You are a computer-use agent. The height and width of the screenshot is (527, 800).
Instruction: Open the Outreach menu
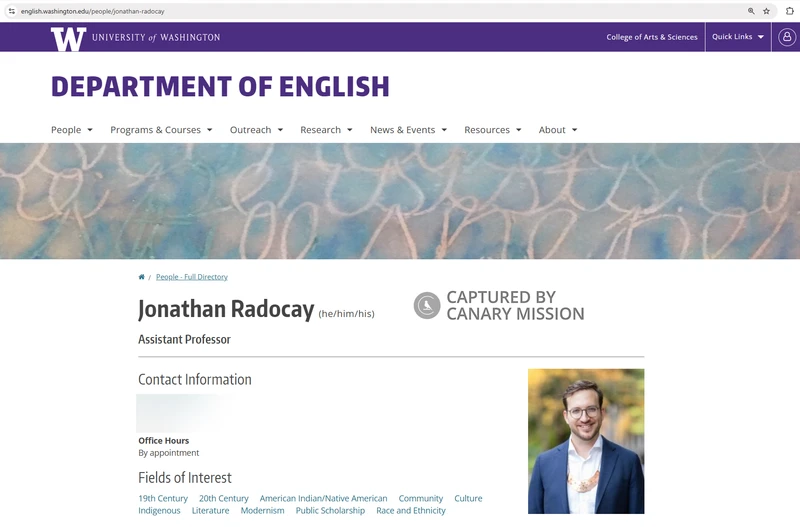point(251,130)
